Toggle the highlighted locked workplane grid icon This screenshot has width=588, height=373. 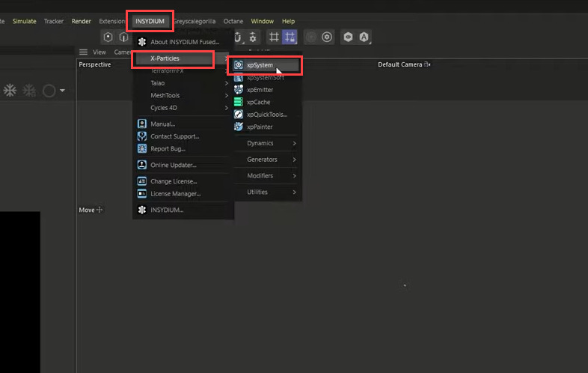(x=290, y=37)
